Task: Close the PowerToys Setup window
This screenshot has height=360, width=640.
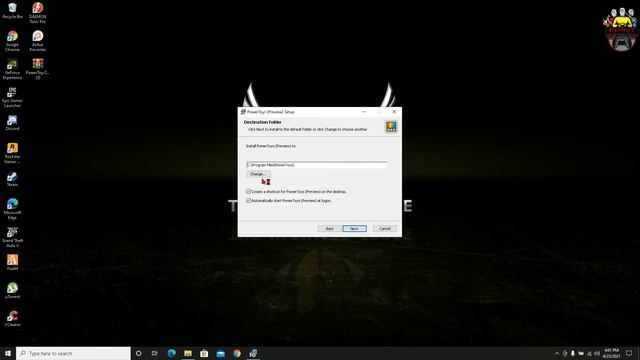Action: [x=394, y=111]
